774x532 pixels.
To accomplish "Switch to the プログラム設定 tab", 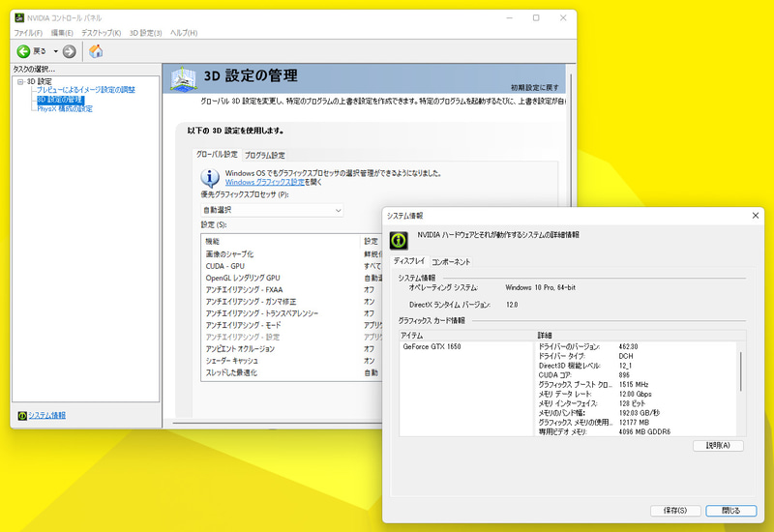I will tap(264, 155).
